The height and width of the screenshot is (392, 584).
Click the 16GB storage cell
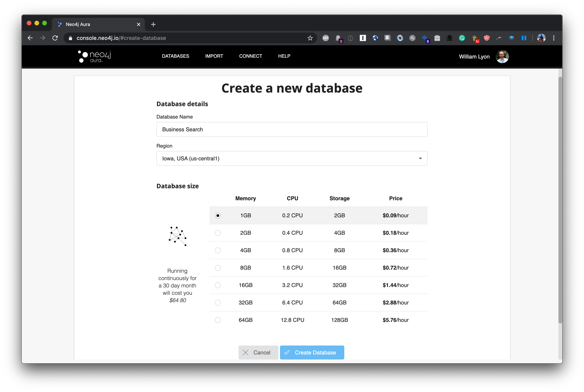tap(339, 268)
